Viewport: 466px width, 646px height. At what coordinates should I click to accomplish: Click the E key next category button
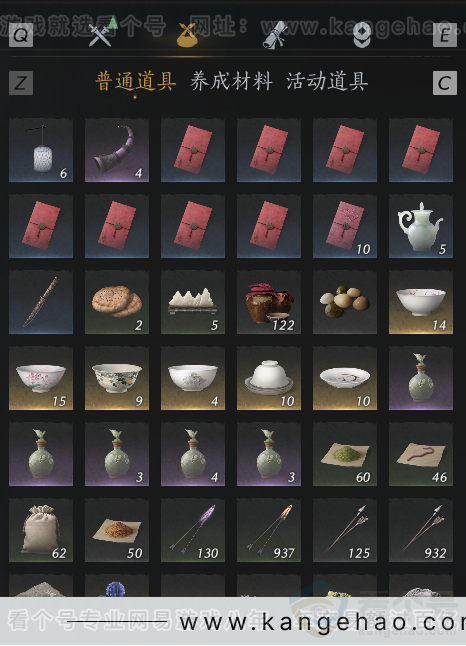445,35
